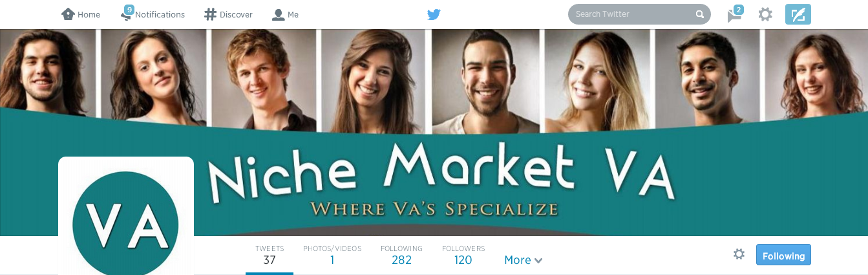This screenshot has width=868, height=275.
Task: Click the search magnifier icon
Action: pyautogui.click(x=699, y=14)
